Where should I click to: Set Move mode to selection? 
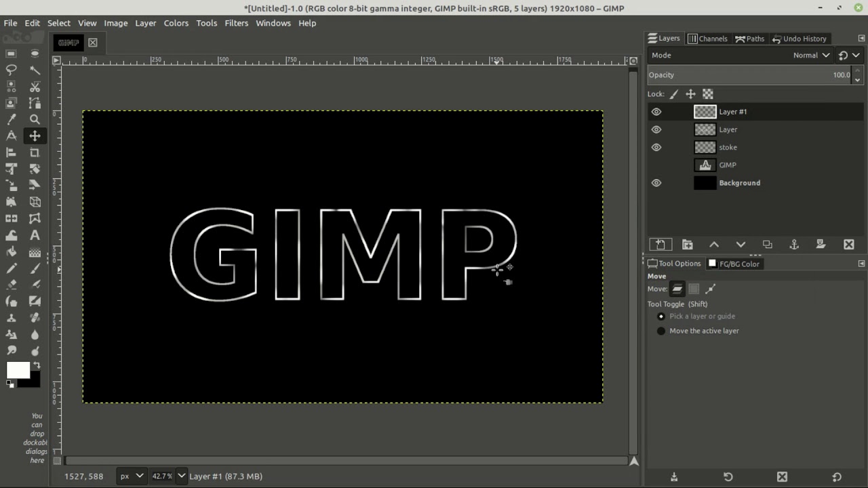point(694,289)
